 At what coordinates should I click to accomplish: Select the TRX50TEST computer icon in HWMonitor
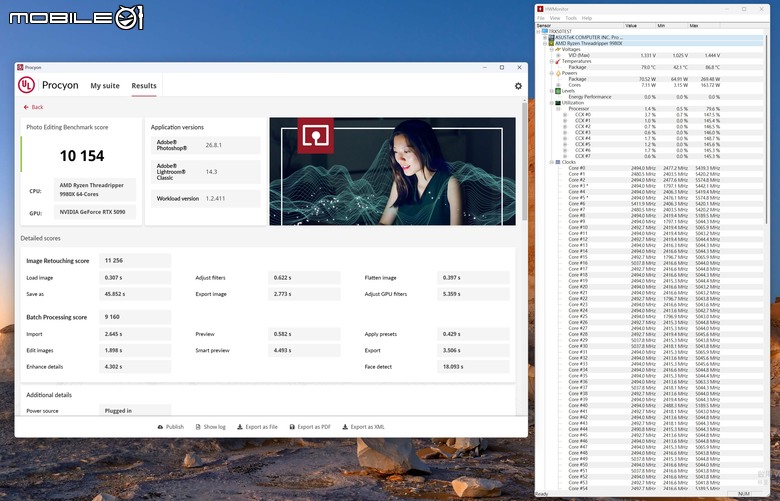click(545, 31)
